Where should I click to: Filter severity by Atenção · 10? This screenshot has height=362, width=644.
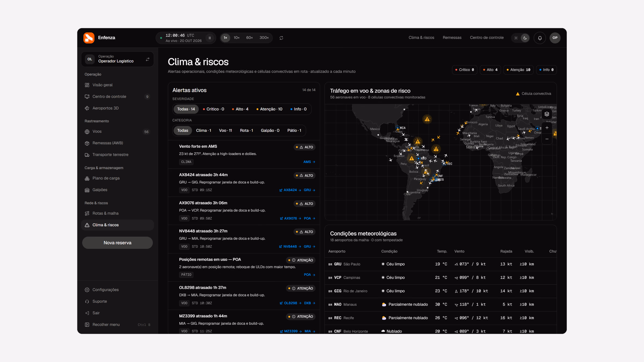[269, 109]
